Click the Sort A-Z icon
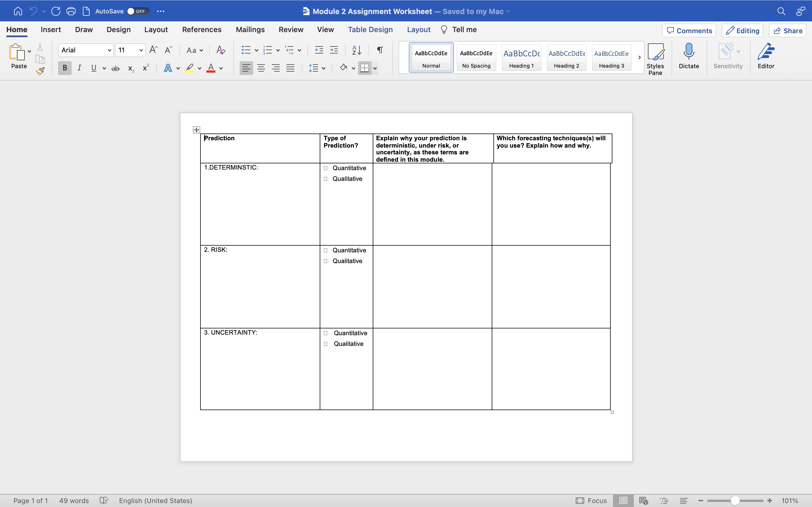The width and height of the screenshot is (812, 507). [x=356, y=50]
